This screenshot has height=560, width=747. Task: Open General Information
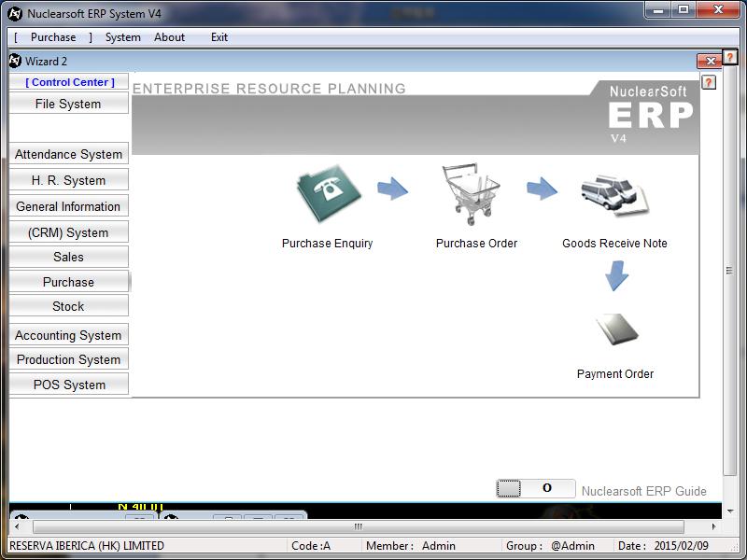point(68,206)
